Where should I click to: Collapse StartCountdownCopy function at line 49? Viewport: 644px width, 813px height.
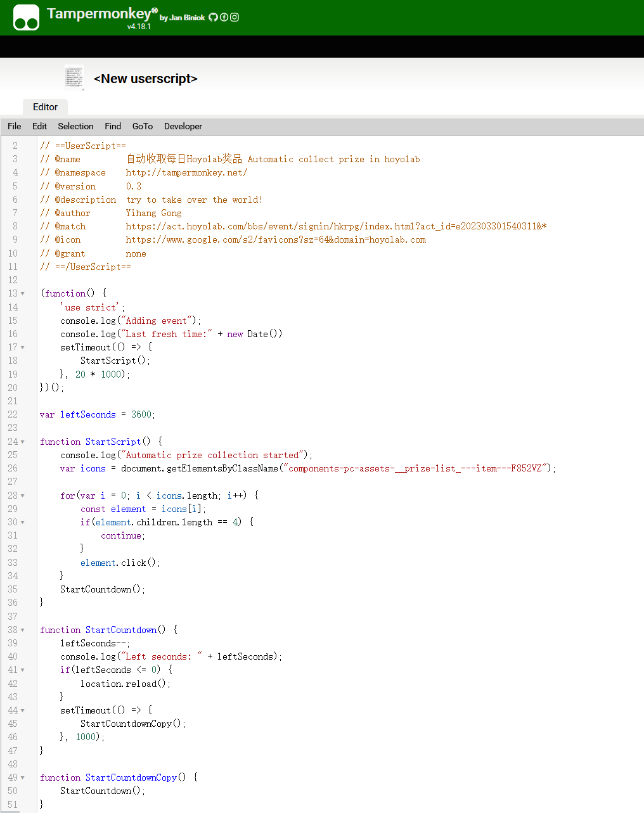coord(21,778)
